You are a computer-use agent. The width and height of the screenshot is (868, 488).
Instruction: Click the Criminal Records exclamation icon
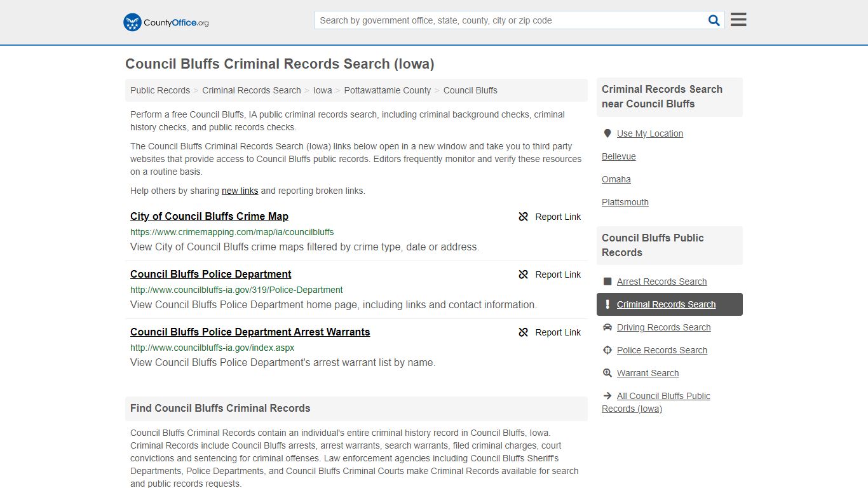(607, 304)
